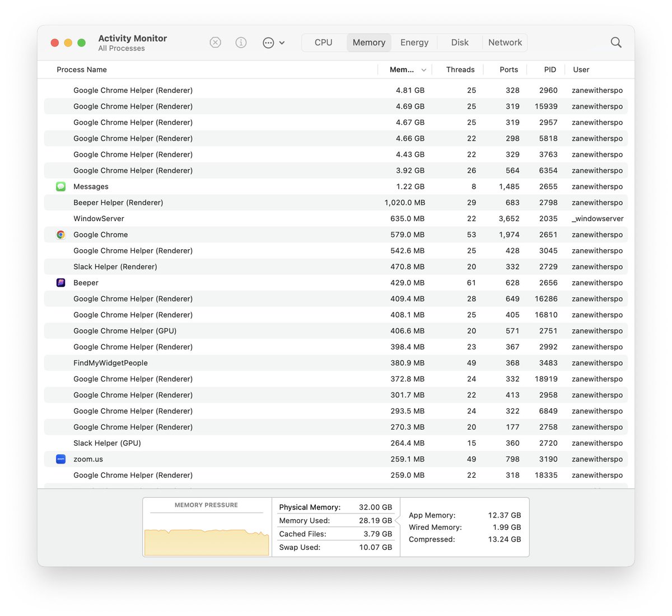Select the Google Chrome process name
This screenshot has height=616, width=672.
tap(101, 235)
